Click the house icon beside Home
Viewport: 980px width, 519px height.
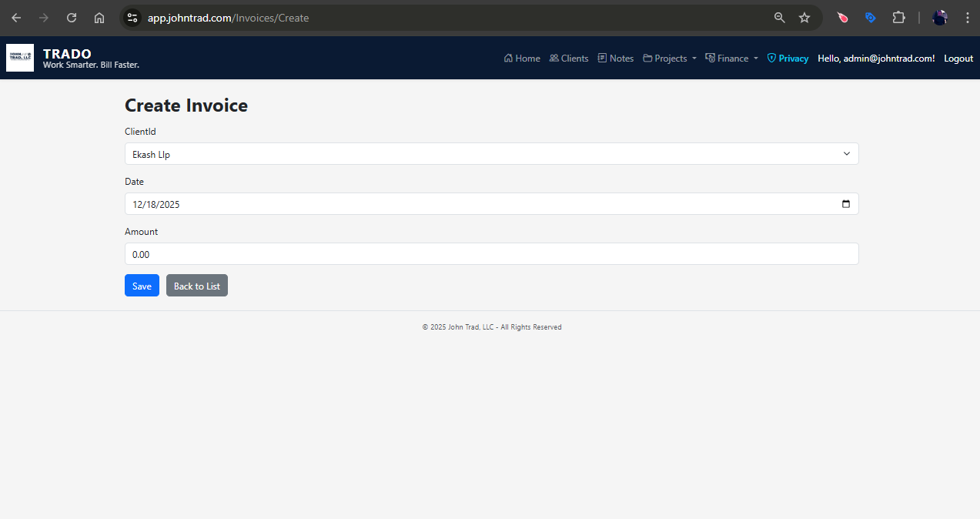pyautogui.click(x=507, y=58)
